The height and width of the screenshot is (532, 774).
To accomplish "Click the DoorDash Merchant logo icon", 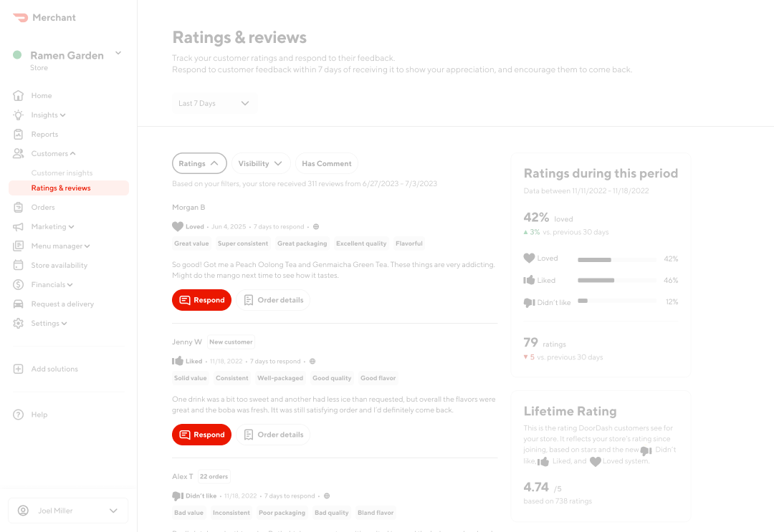I will pos(19,17).
